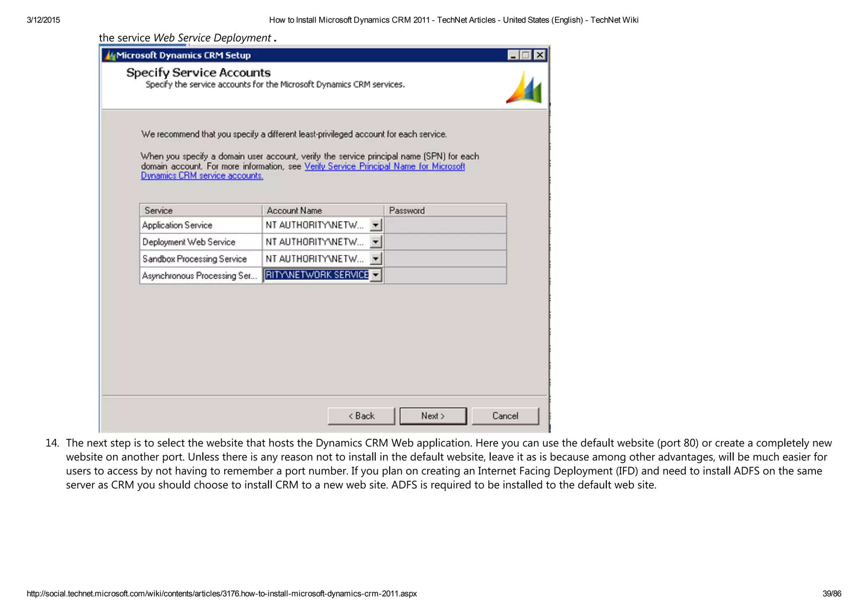The width and height of the screenshot is (868, 614).
Task: Click the Back button
Action: tap(361, 416)
